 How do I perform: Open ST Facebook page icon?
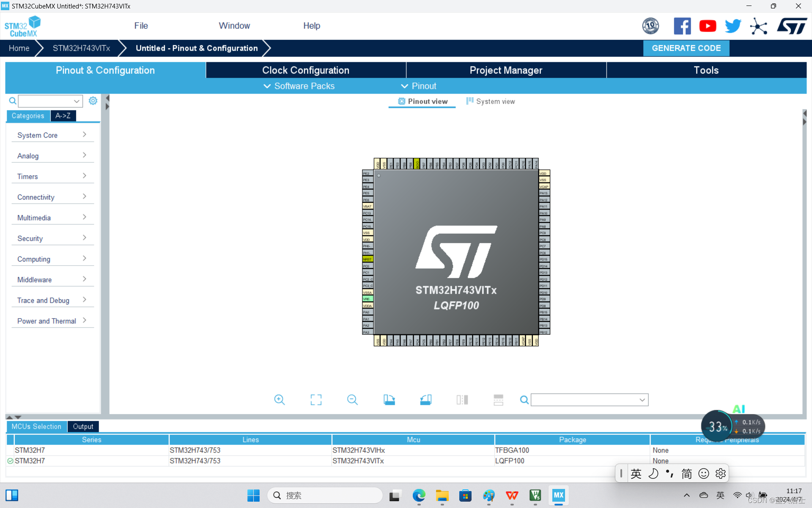[682, 26]
